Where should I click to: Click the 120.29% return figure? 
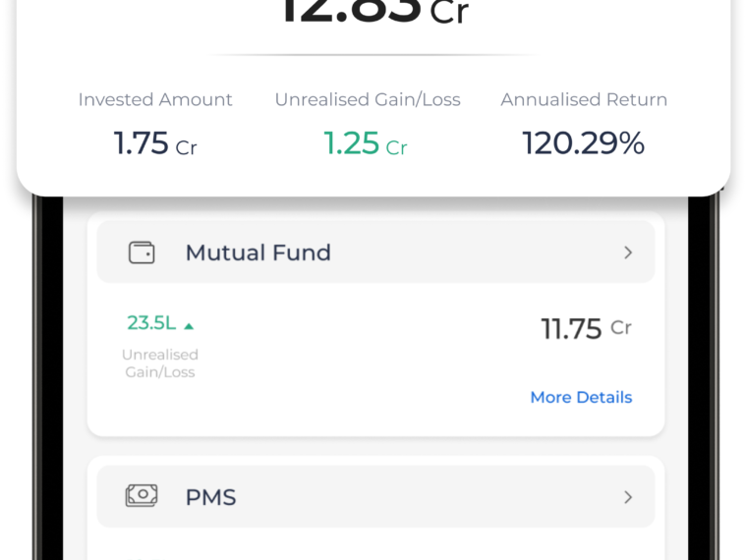coord(584,143)
